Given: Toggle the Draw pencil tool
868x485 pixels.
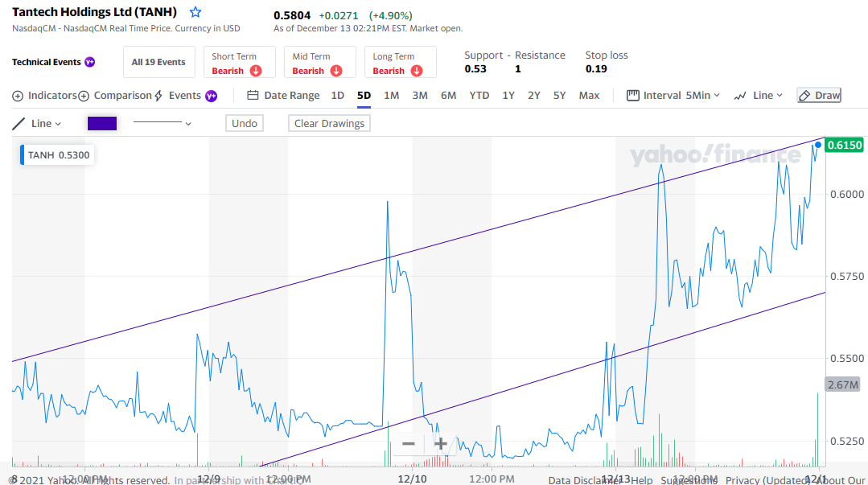Looking at the screenshot, I should 819,95.
